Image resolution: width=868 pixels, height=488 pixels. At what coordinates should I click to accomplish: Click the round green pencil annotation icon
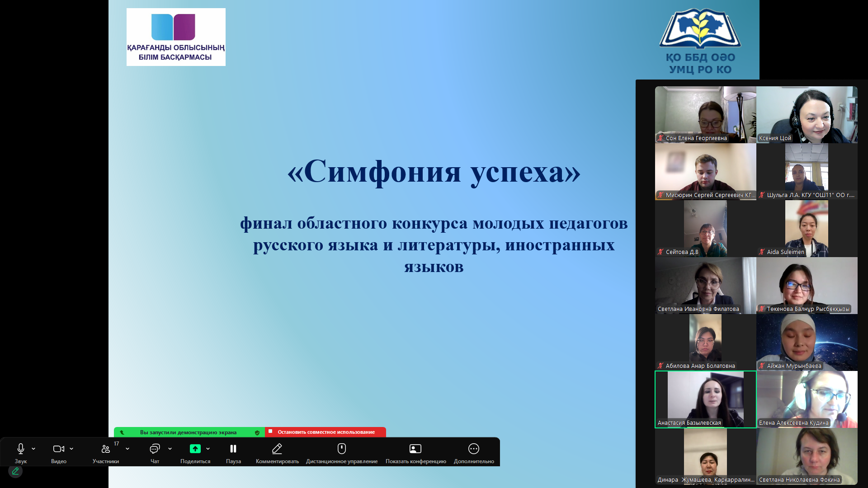(15, 471)
